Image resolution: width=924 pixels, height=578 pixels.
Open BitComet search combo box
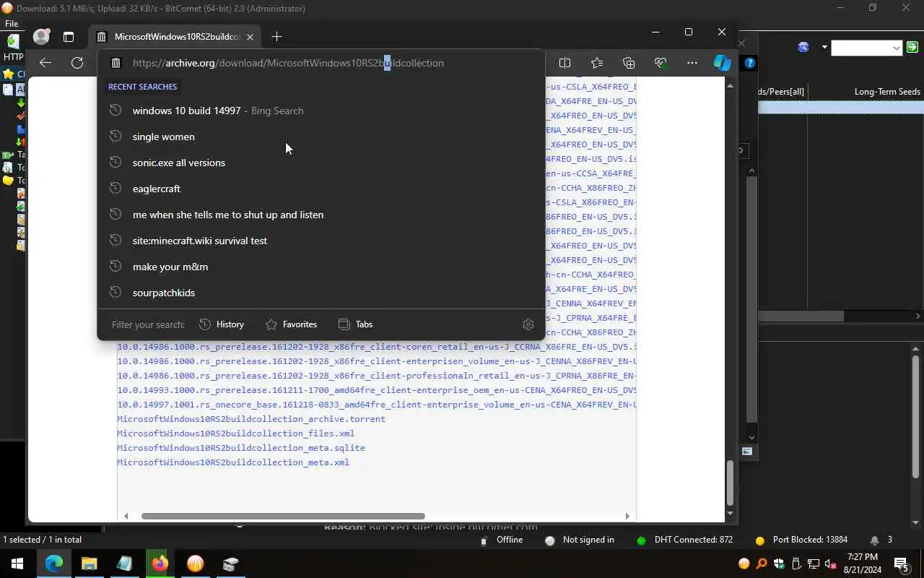(x=866, y=48)
